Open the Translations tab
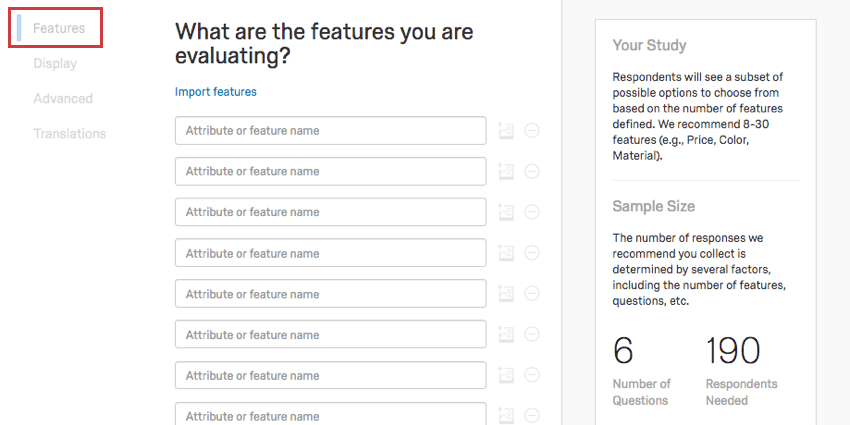This screenshot has width=850, height=425. 69,133
